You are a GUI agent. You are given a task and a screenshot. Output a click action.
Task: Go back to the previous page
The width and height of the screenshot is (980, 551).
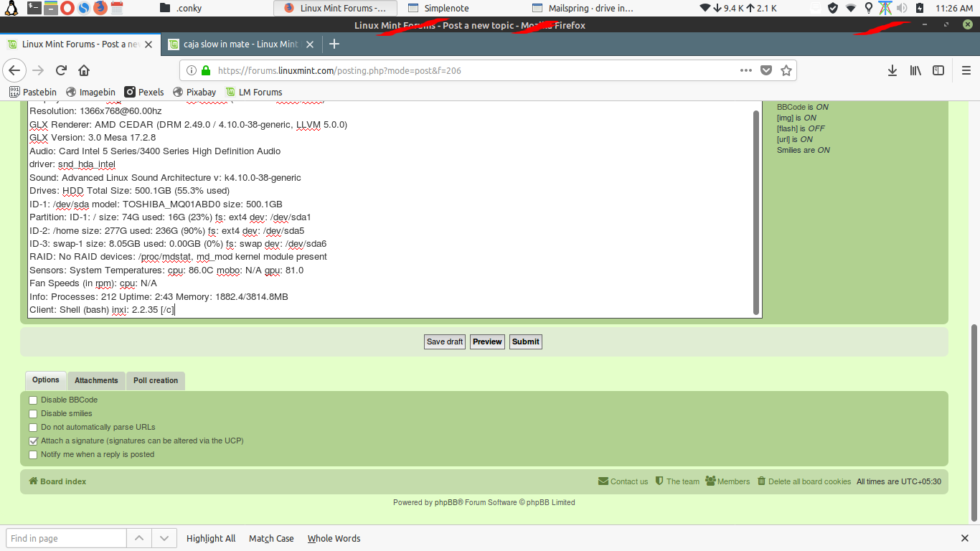pos(15,70)
